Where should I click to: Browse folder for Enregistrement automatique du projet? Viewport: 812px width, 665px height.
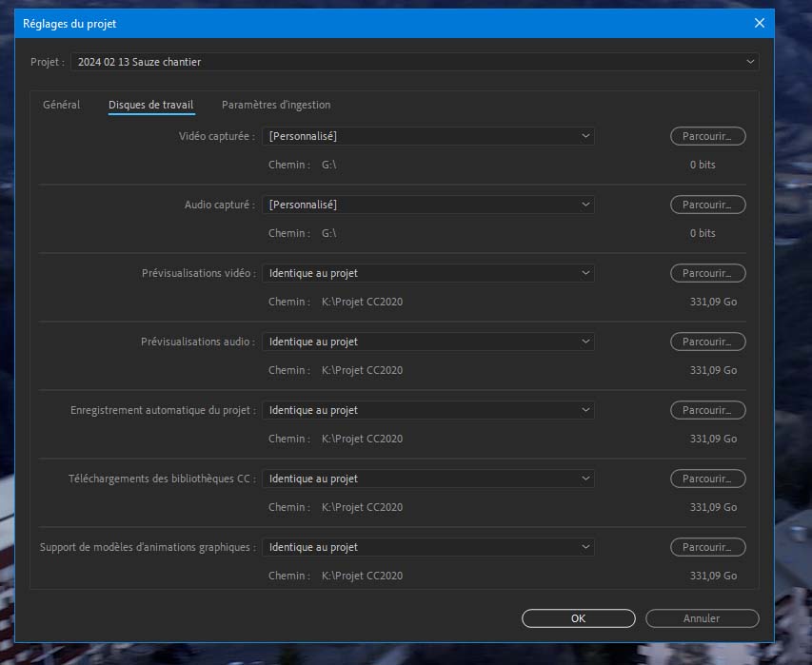[x=707, y=410]
